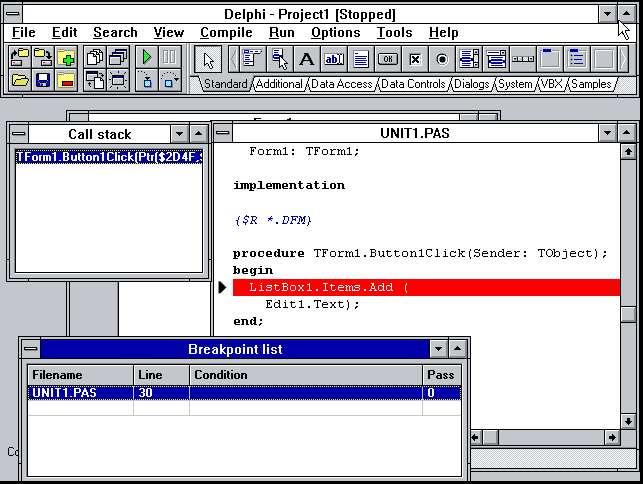Select the RadioButton component in palette
The image size is (643, 484).
click(442, 58)
